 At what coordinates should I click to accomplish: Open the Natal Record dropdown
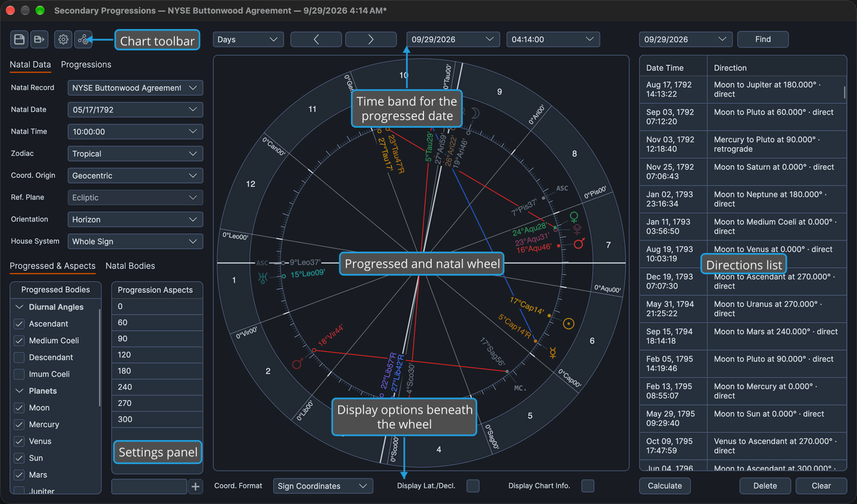(136, 88)
